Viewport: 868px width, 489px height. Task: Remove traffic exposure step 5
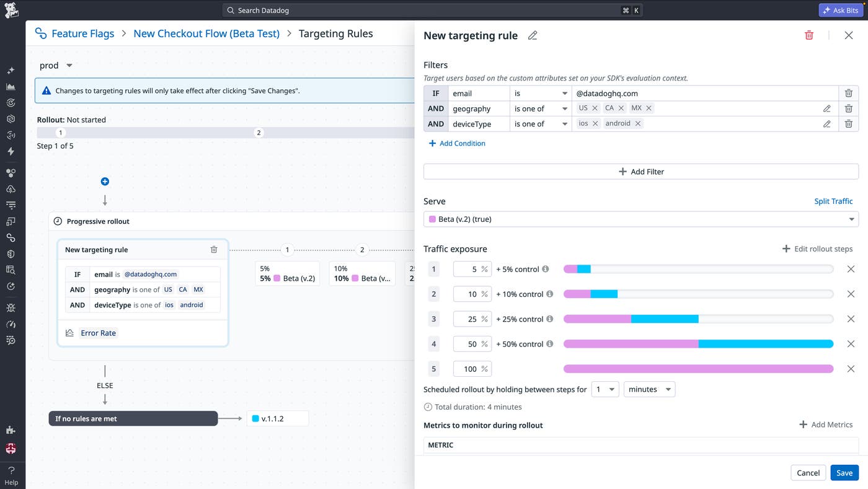coord(851,369)
